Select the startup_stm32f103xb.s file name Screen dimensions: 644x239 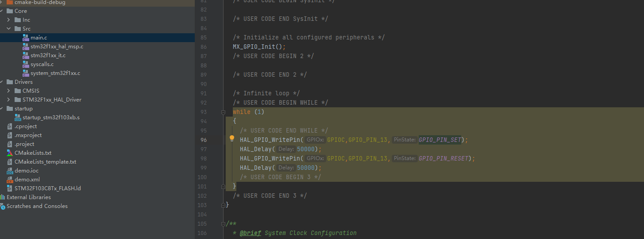point(51,118)
